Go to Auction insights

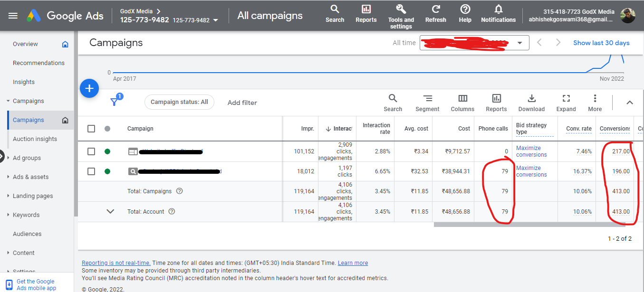click(x=35, y=139)
